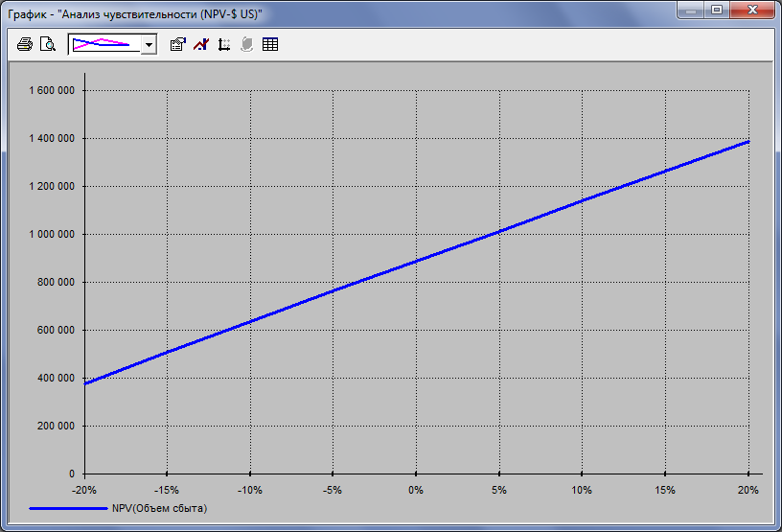The height and width of the screenshot is (532, 782).
Task: Click y-axis label 1 200 000
Action: pos(52,186)
